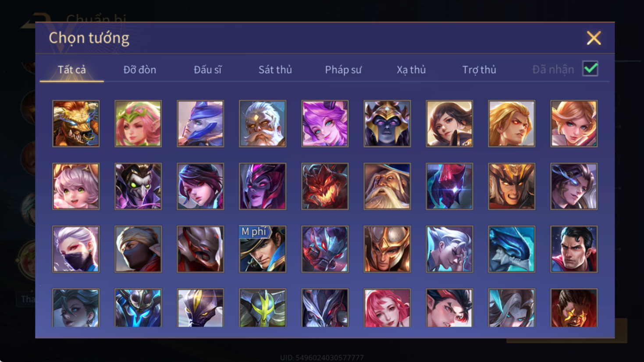Screen dimensions: 644x362
Task: Filter by the 'Xạ thủ' tab
Action: 411,70
